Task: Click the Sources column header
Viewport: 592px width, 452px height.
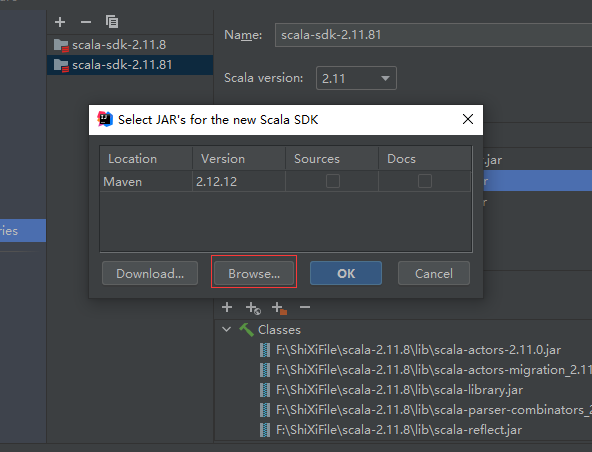Action: tap(332, 159)
